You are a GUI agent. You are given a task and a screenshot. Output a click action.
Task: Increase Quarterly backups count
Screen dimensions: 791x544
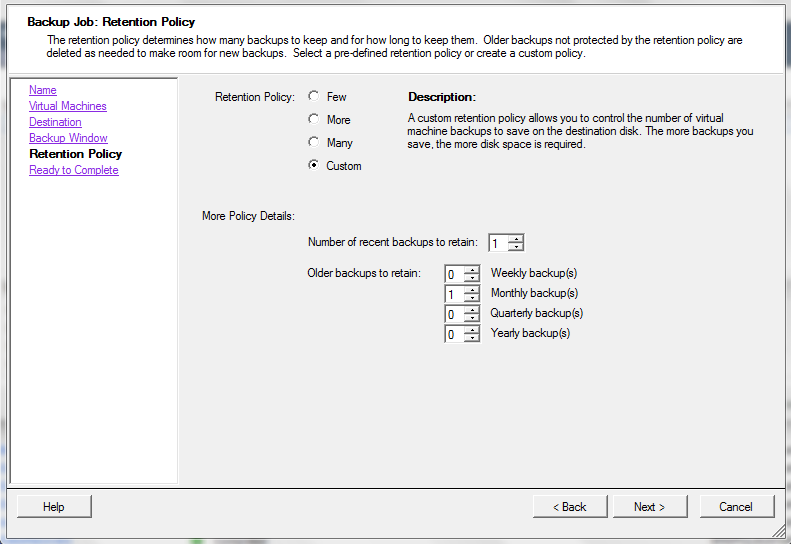pos(472,310)
